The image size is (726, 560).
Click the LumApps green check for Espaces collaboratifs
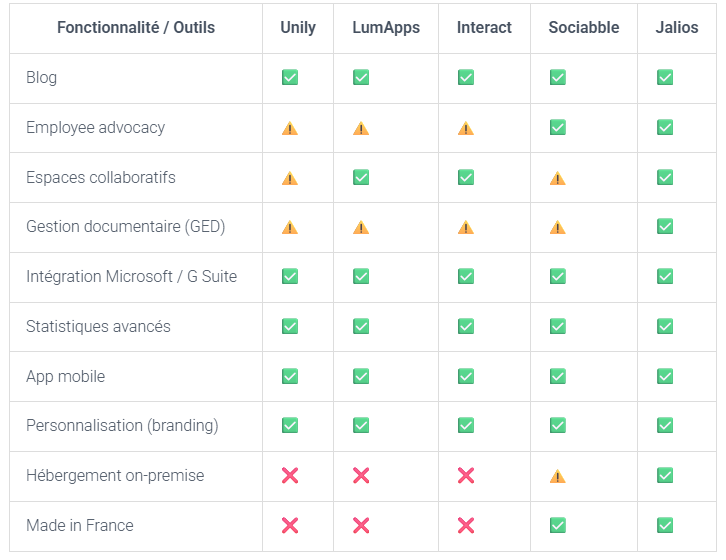point(361,177)
